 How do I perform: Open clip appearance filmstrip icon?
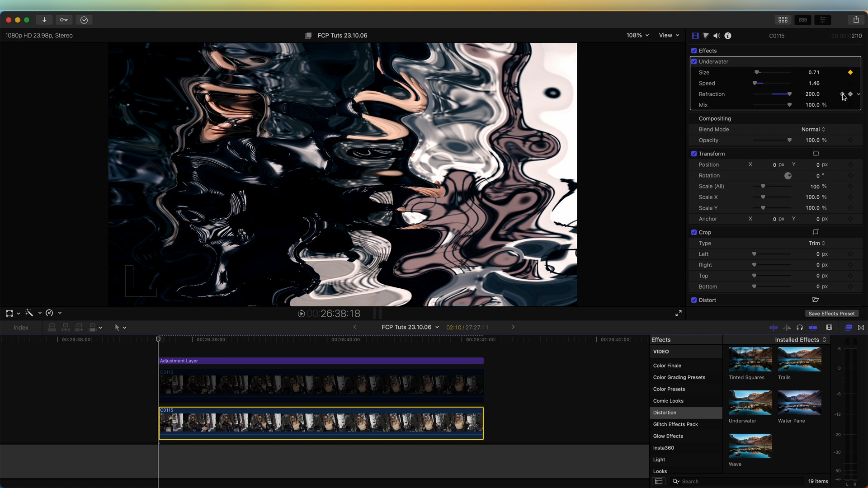[x=829, y=328]
